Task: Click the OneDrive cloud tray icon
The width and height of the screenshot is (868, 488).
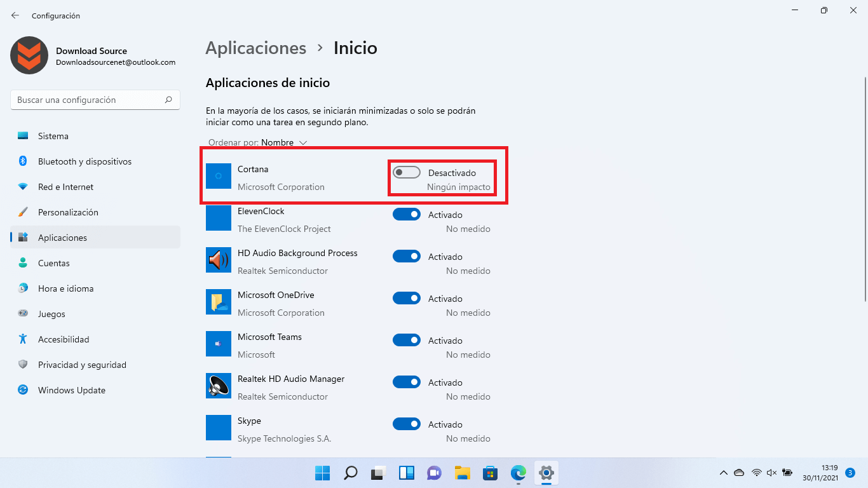Action: pos(739,473)
